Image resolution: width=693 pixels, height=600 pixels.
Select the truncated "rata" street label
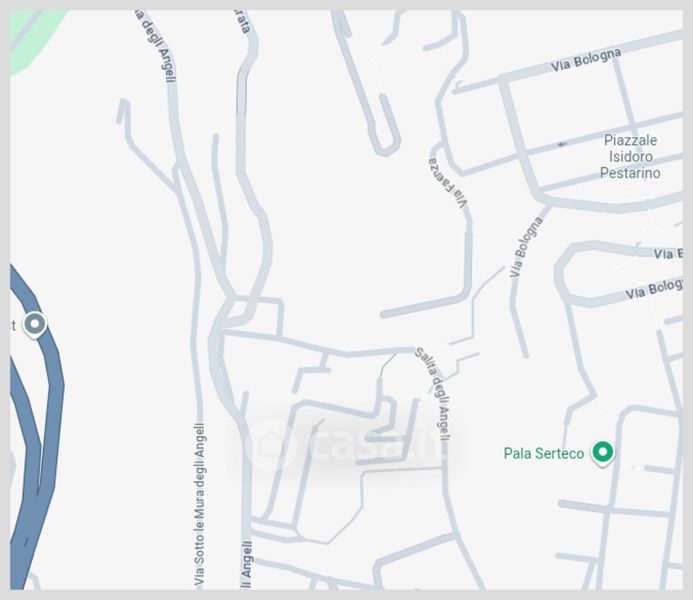[243, 22]
